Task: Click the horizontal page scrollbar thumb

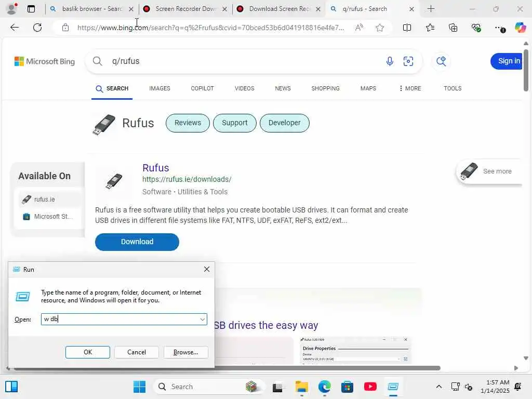Action: tap(227, 368)
